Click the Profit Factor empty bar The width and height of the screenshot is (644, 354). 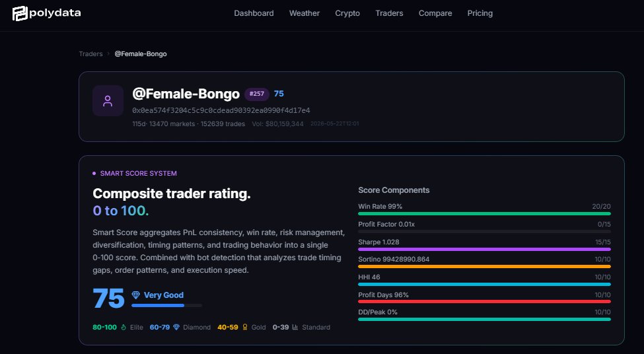coord(484,232)
